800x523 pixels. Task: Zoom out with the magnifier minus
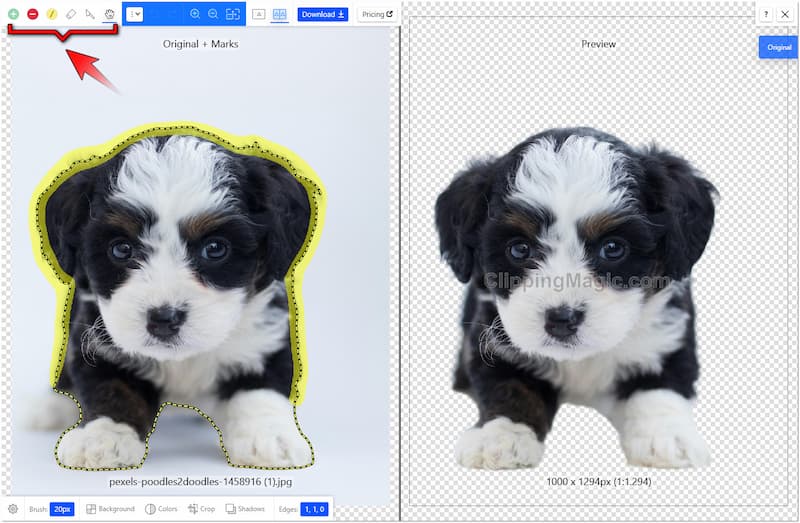coord(214,14)
